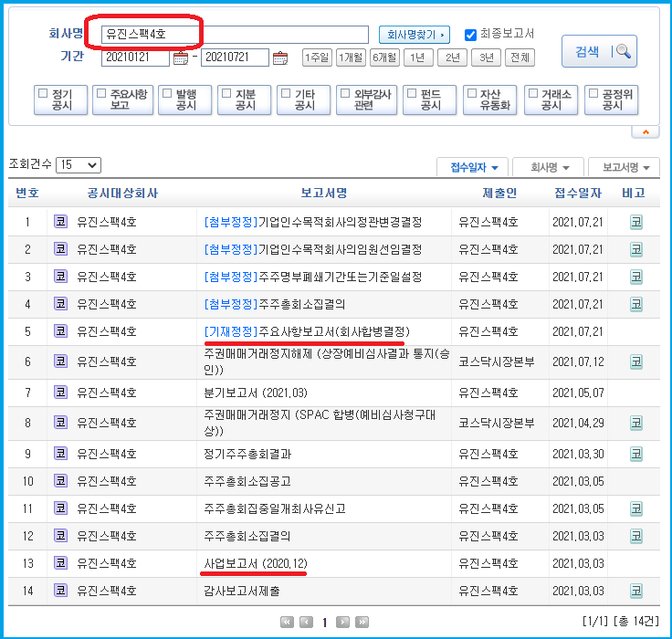Open the end date calendar picker icon
The width and height of the screenshot is (672, 639).
tap(280, 58)
